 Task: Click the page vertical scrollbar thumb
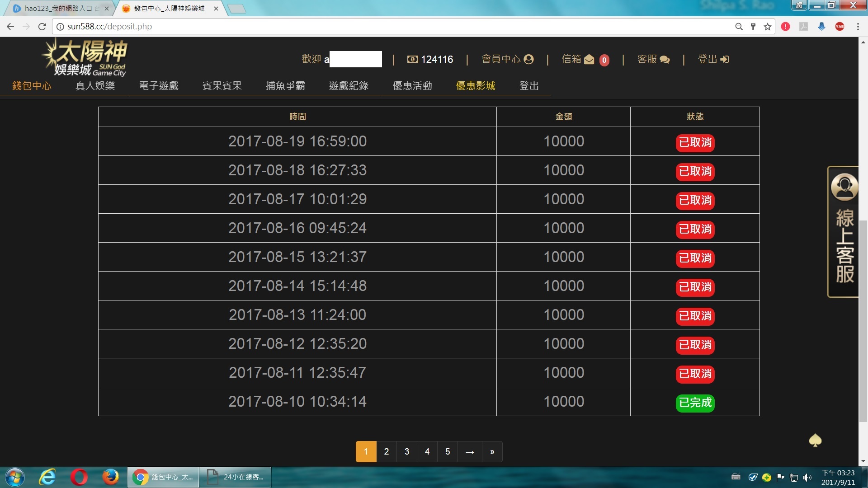click(x=863, y=321)
